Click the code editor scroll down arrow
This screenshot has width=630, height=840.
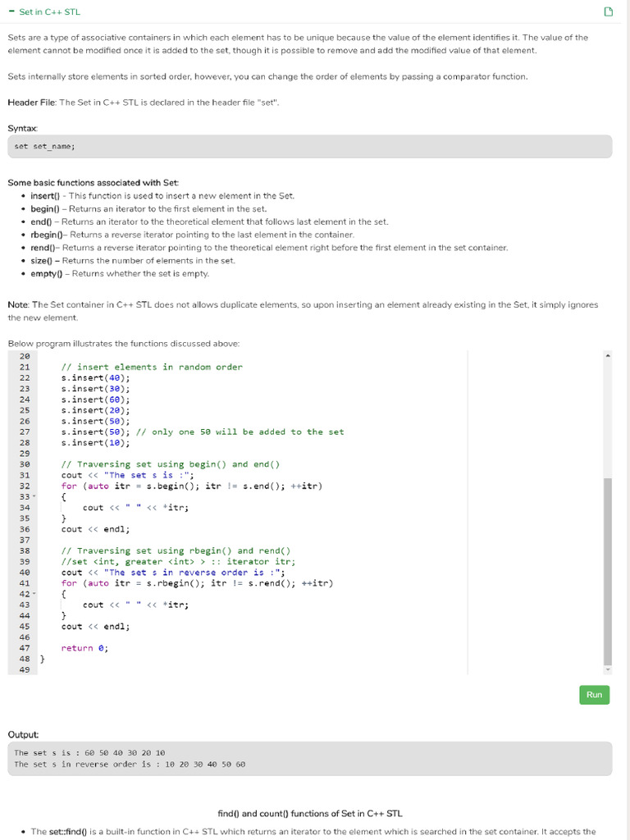[x=608, y=669]
